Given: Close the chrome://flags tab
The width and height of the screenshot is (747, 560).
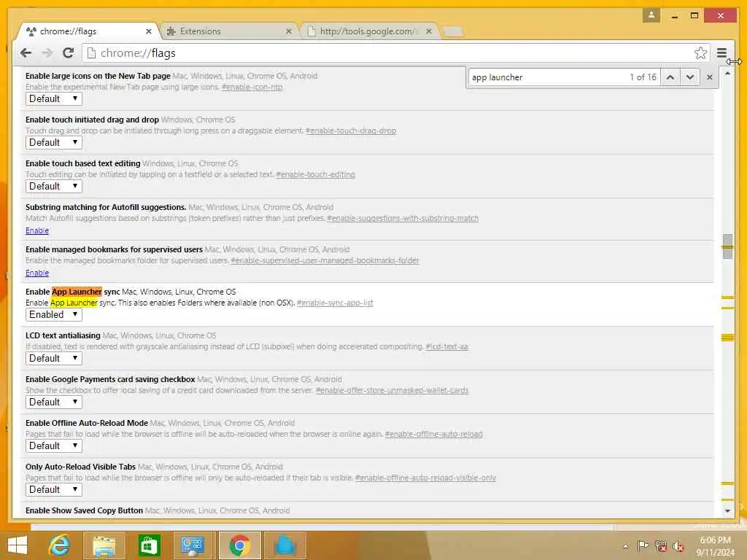Looking at the screenshot, I should [149, 31].
